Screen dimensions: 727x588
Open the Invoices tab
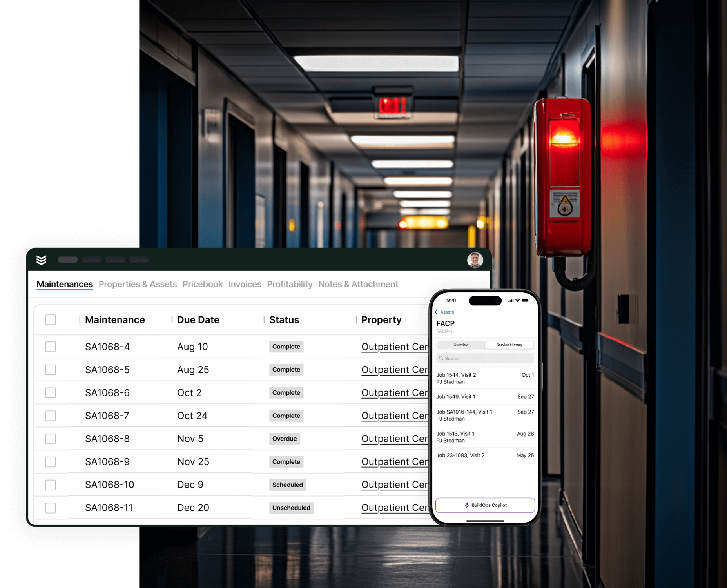tap(245, 284)
